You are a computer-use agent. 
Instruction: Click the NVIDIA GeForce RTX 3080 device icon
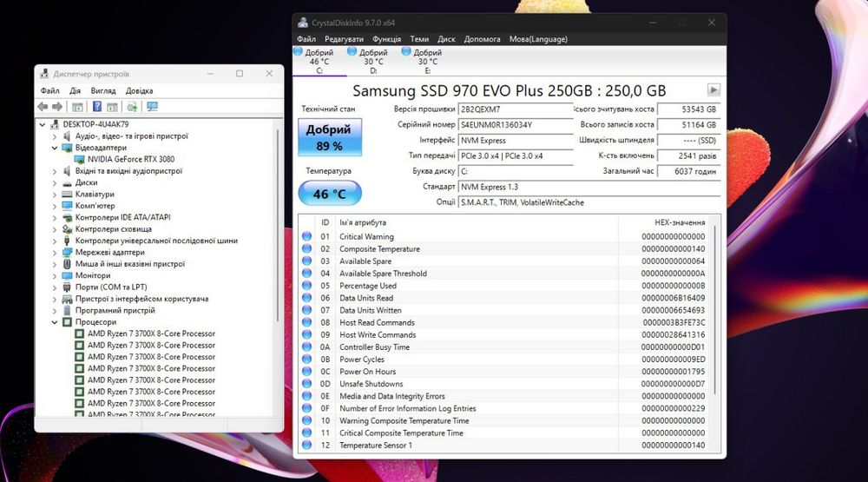coord(79,160)
